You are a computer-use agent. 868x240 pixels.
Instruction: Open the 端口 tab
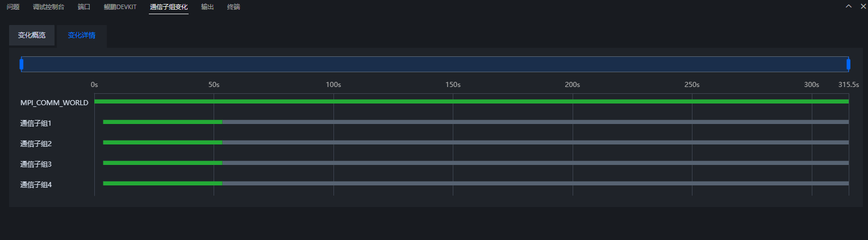[x=84, y=7]
